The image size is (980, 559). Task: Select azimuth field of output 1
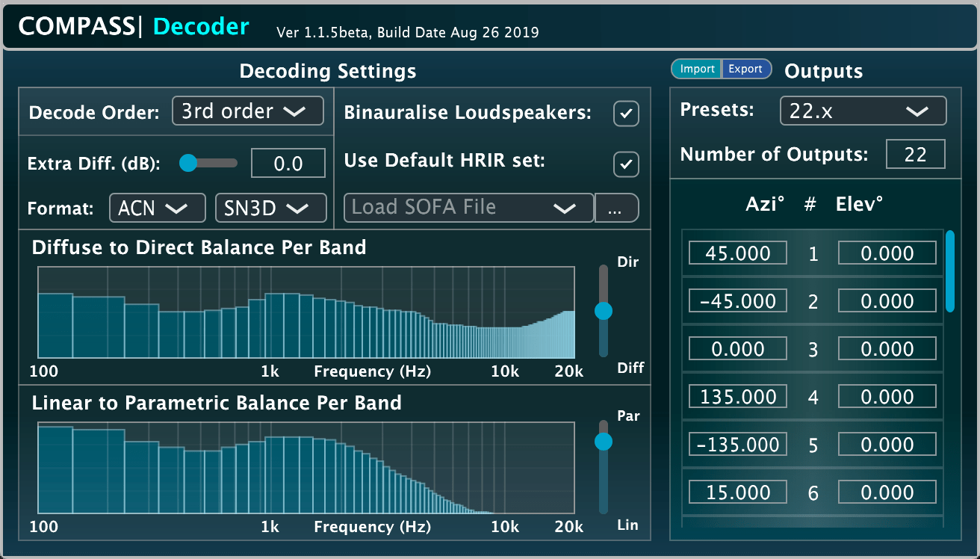(x=737, y=253)
